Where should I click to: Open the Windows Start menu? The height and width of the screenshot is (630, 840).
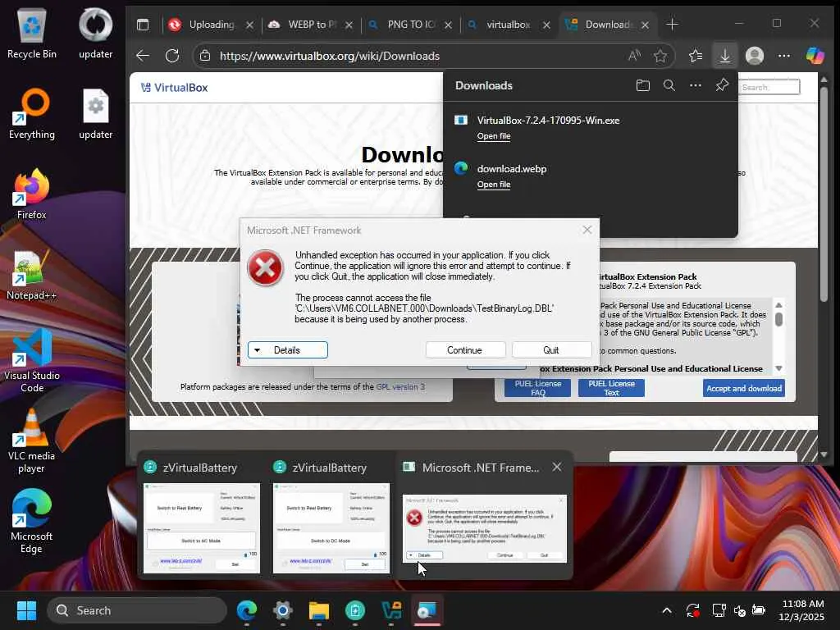26,610
